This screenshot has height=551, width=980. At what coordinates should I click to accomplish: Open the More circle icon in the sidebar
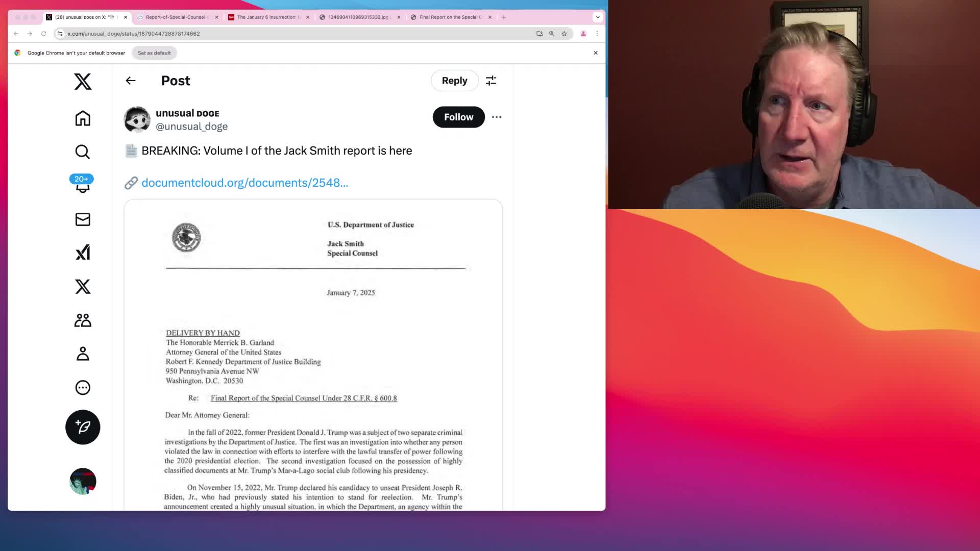[83, 388]
